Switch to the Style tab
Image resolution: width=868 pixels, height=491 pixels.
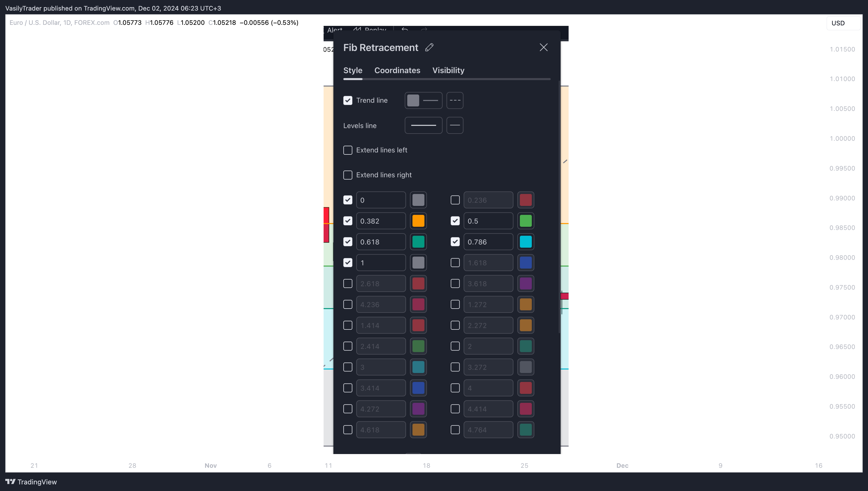(353, 70)
